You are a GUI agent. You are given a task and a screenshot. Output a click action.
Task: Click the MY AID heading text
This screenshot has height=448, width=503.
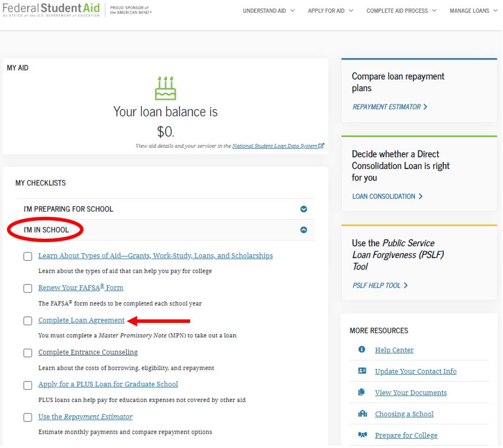[x=18, y=68]
